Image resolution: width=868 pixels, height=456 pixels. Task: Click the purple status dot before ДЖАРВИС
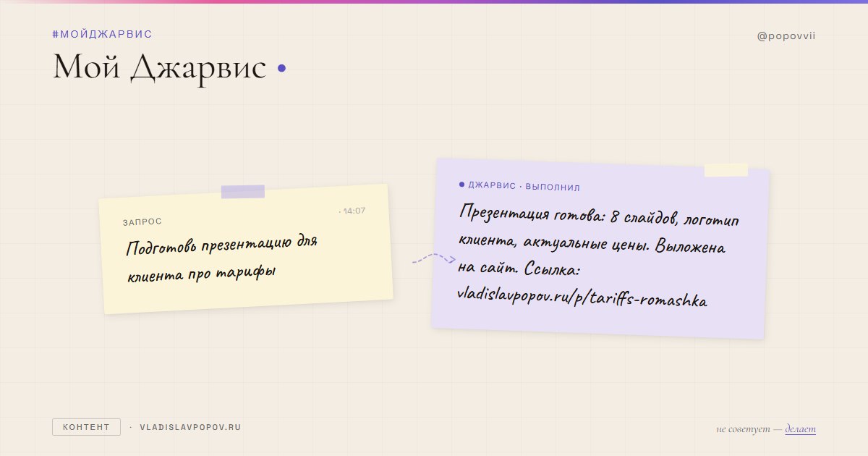click(x=461, y=185)
